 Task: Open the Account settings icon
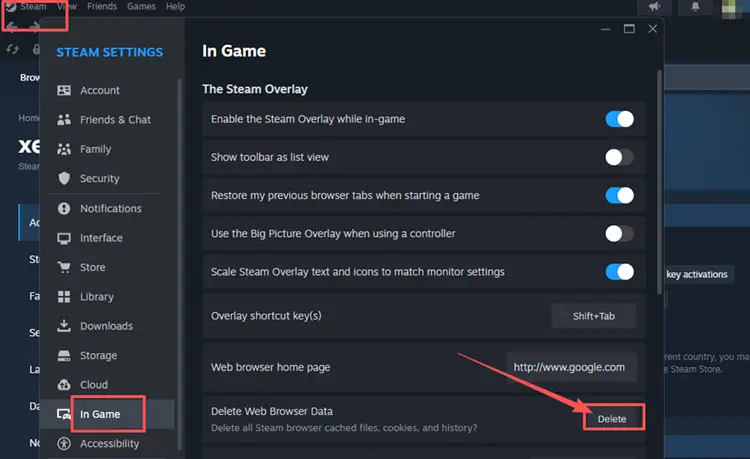(64, 90)
